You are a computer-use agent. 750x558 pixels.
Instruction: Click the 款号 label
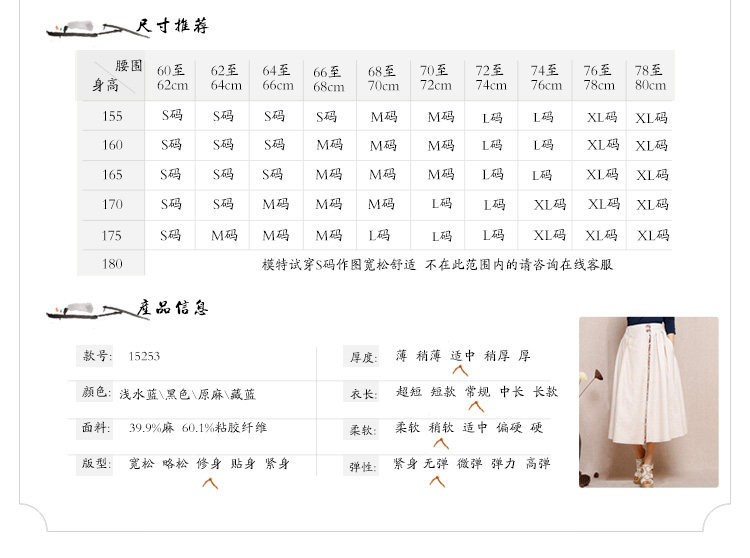coord(97,355)
